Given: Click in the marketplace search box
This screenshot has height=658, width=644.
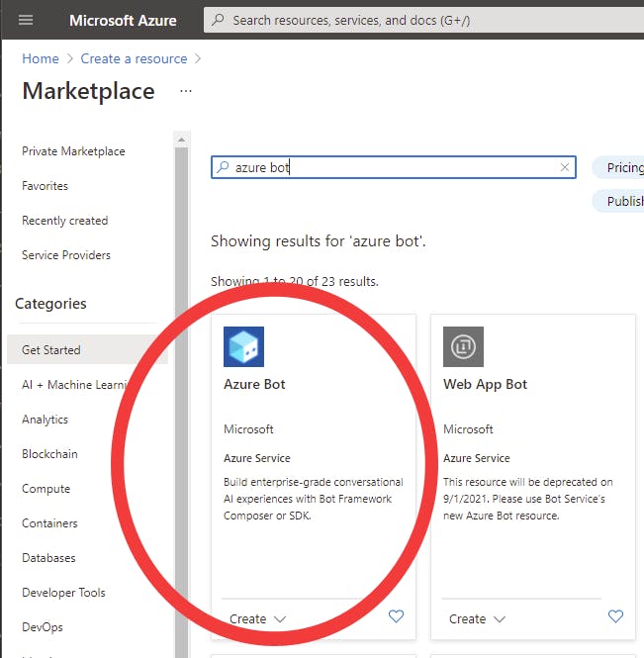Looking at the screenshot, I should click(x=394, y=167).
